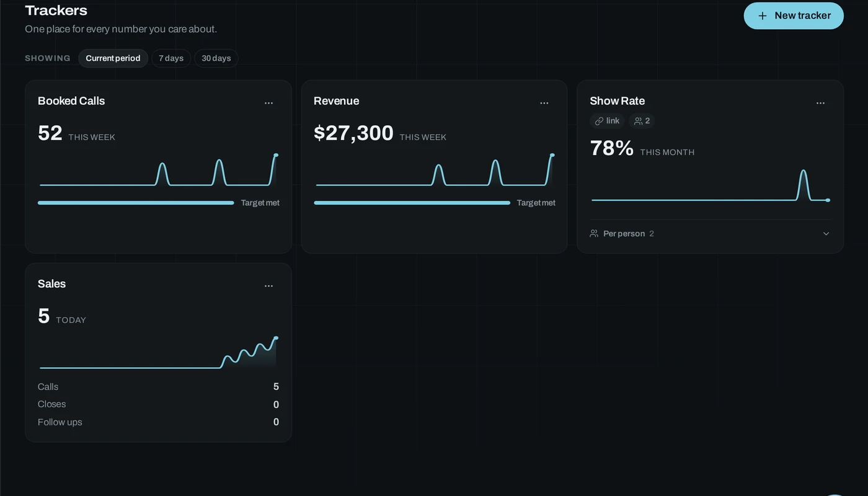Click the value 52 on Booked Calls
Viewport: 868px width, 496px height.
(50, 133)
